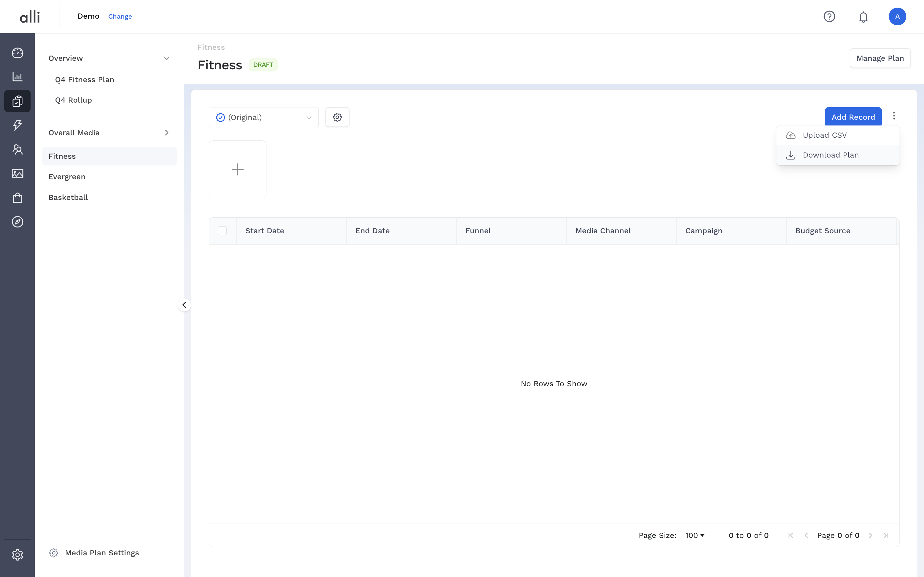Collapse the Overview section
Viewport: 924px width, 577px height.
click(x=167, y=58)
